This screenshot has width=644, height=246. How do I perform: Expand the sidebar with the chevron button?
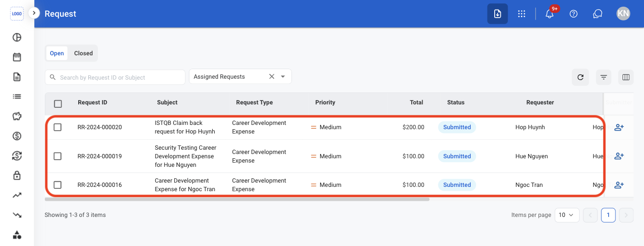click(x=34, y=13)
